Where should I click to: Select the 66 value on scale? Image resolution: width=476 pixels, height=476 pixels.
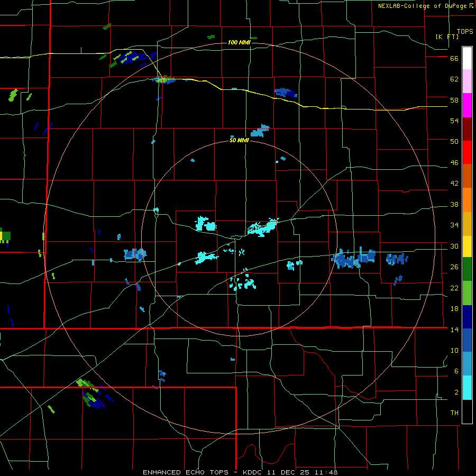[x=454, y=58]
